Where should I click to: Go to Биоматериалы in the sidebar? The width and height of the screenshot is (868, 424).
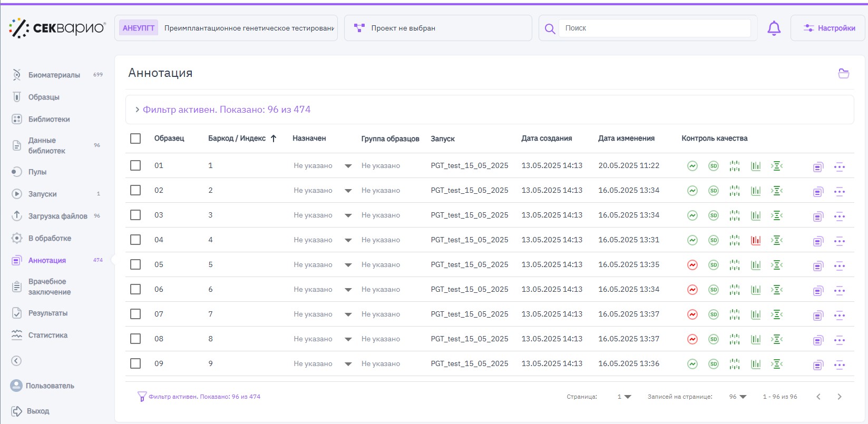(54, 75)
